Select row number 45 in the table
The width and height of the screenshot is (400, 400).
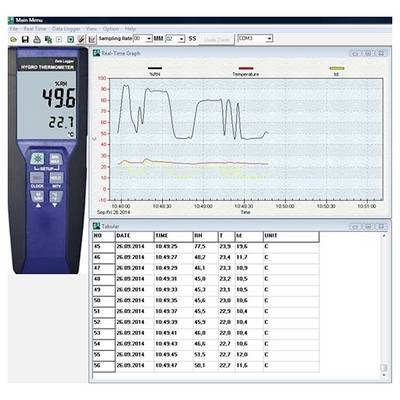coord(104,247)
